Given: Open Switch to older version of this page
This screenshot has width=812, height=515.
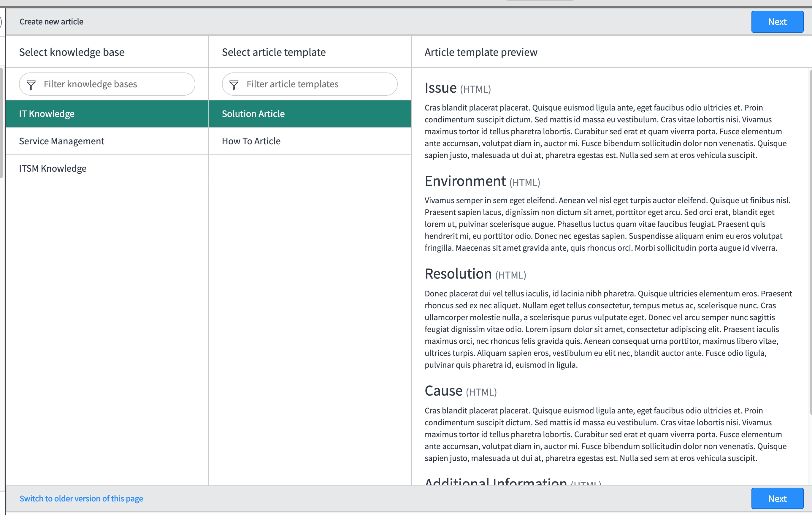Looking at the screenshot, I should tap(81, 498).
